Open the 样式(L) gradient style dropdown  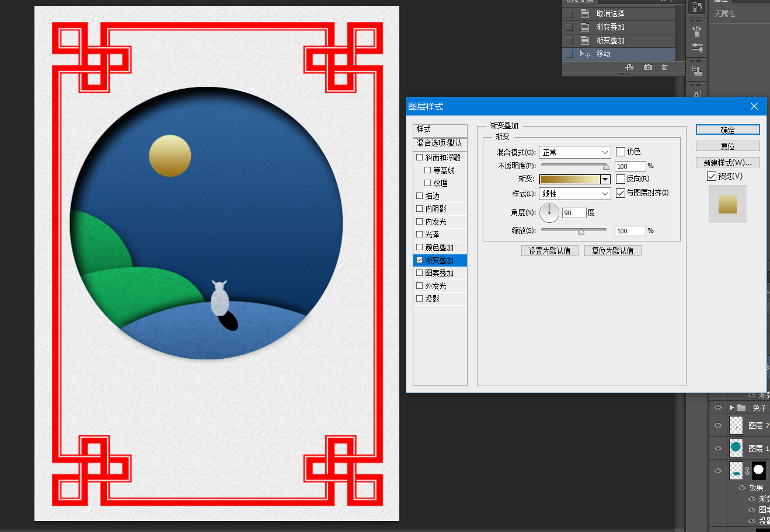click(x=575, y=194)
